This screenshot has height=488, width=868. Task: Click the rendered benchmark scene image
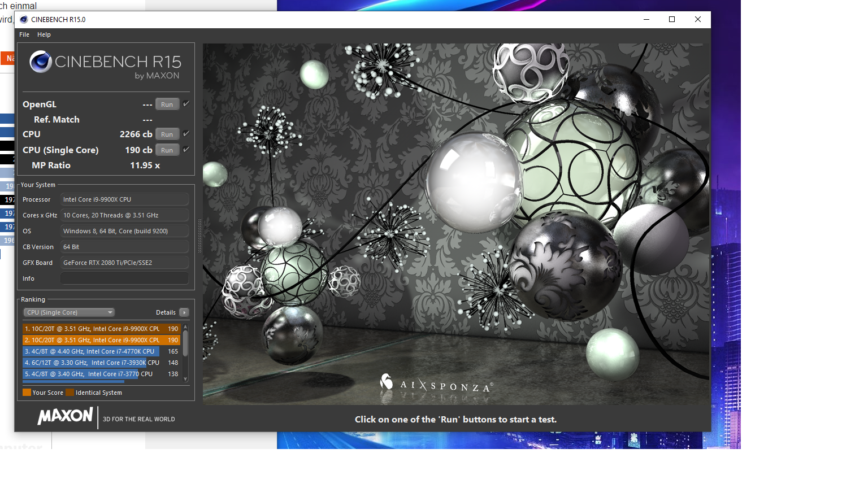(456, 224)
